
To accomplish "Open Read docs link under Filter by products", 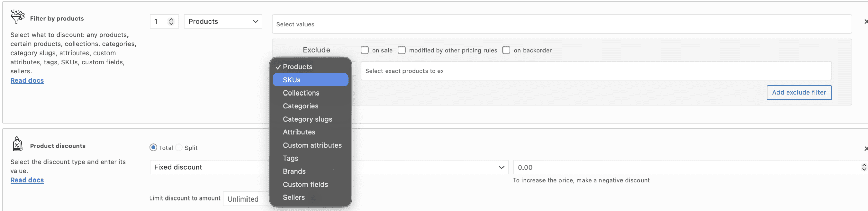I will pos(27,81).
